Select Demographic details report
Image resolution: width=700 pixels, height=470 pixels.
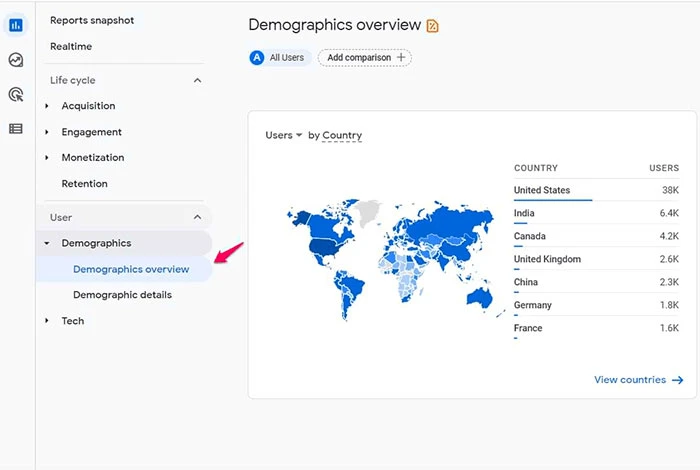[122, 295]
